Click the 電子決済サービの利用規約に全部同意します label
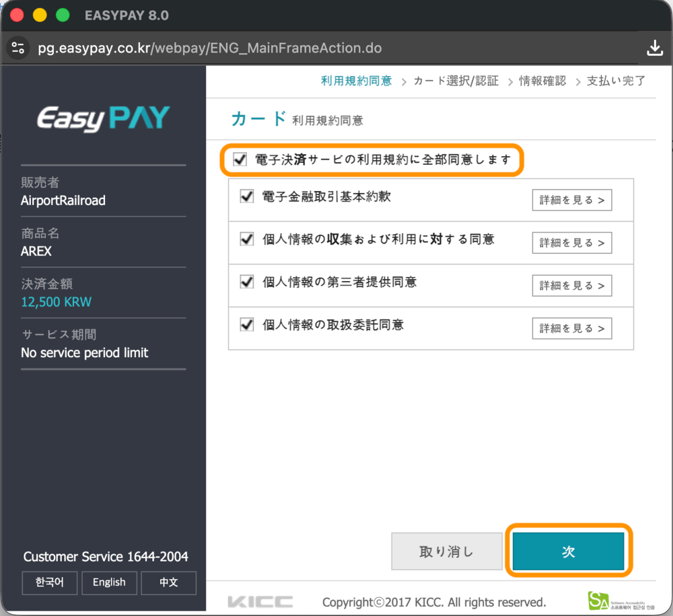673x616 pixels. tap(383, 159)
